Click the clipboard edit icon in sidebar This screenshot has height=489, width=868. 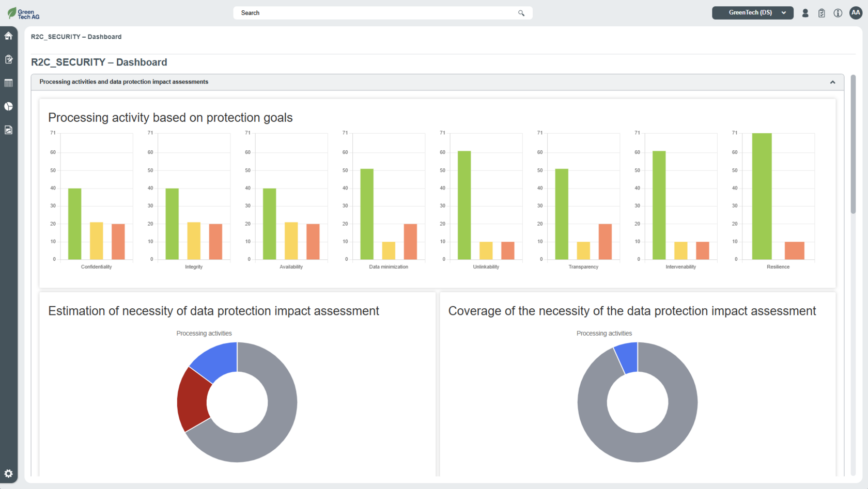[9, 59]
